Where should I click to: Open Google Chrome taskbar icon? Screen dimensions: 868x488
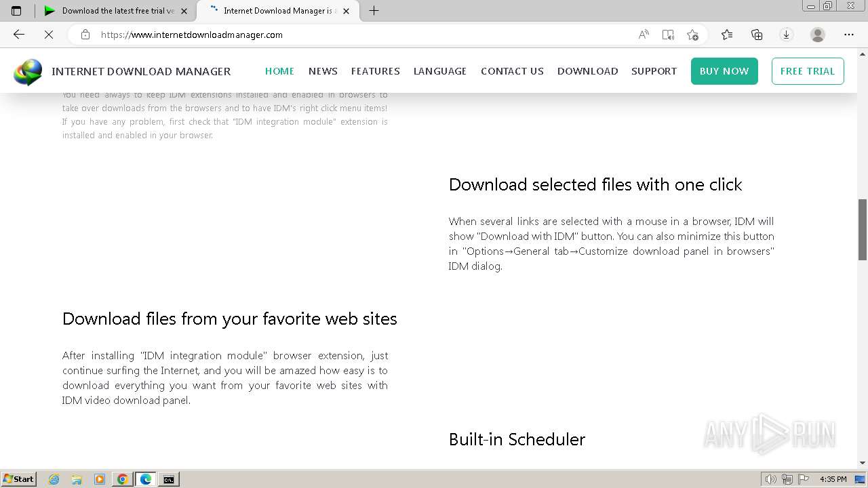click(x=123, y=479)
